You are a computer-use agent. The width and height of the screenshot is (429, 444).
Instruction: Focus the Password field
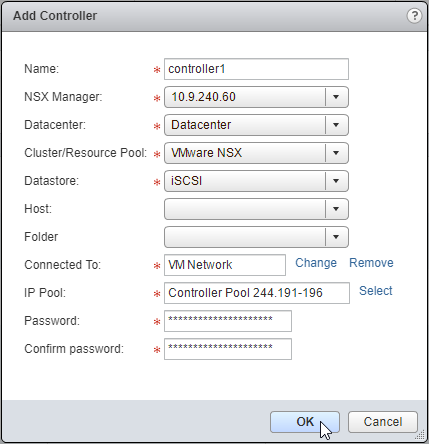pos(228,321)
